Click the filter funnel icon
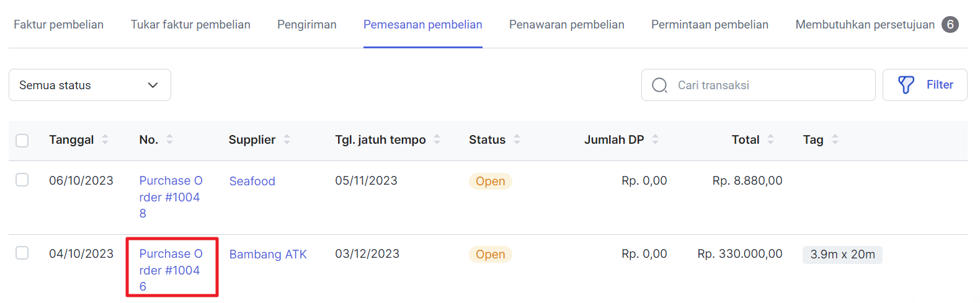Viewport: 980px width, 303px height. pos(906,85)
